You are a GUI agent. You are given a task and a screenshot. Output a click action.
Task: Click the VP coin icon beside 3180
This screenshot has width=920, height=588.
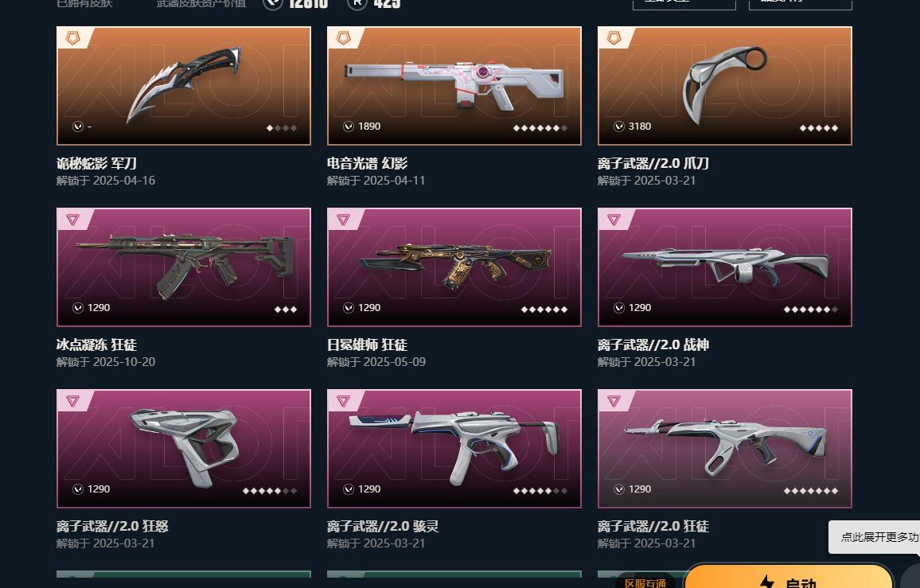pos(619,127)
